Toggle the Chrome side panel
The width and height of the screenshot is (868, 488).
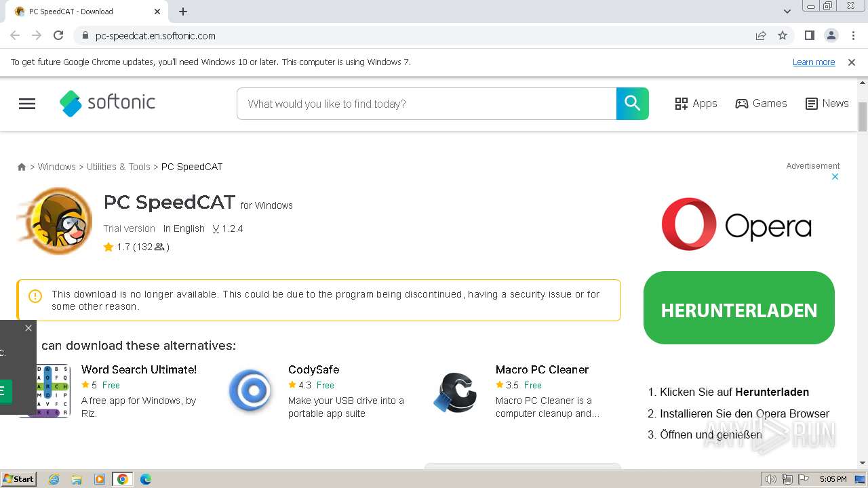click(810, 35)
